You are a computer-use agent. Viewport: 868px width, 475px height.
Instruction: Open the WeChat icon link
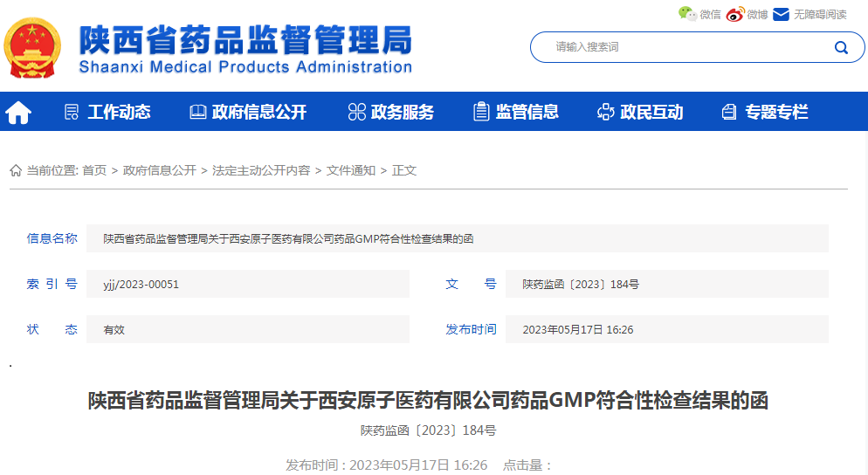click(687, 14)
